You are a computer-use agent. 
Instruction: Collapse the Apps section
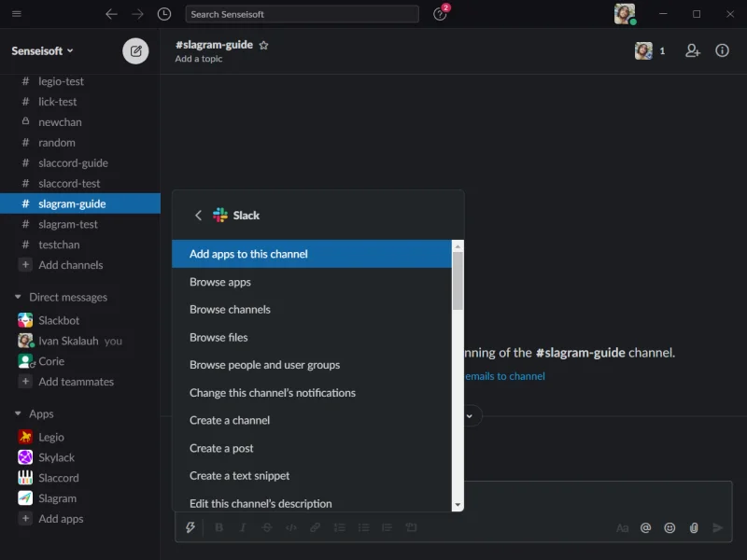point(18,413)
